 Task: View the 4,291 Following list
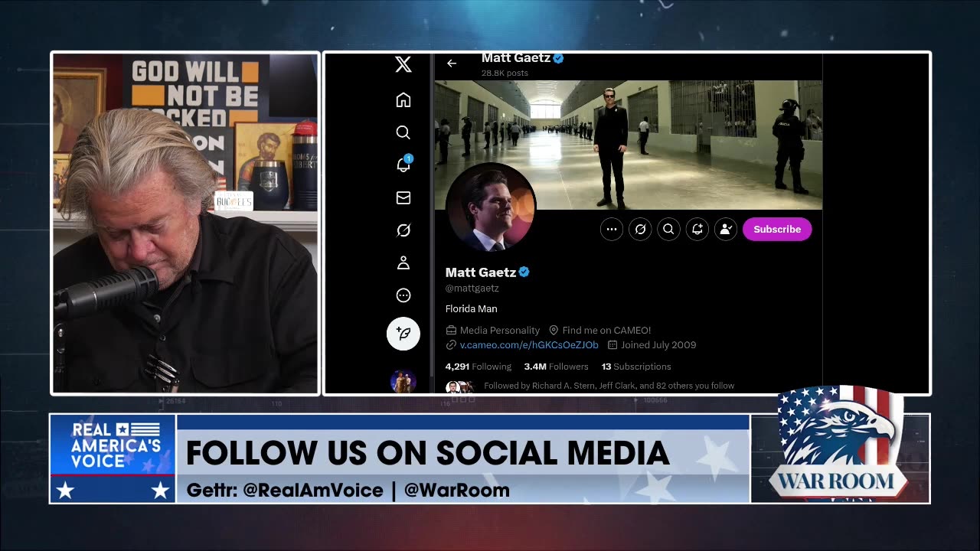click(x=478, y=367)
